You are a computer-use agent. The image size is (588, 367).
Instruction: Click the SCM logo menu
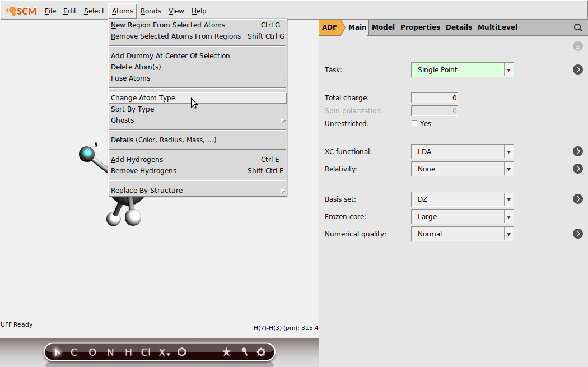[21, 11]
